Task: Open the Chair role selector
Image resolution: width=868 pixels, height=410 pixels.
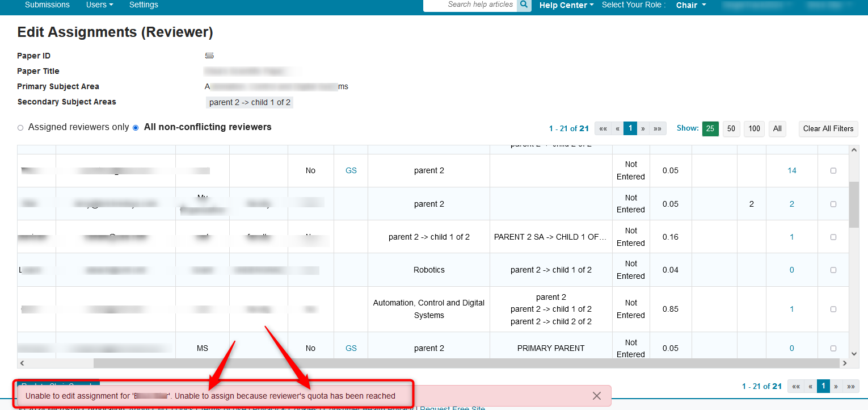Action: (x=690, y=5)
